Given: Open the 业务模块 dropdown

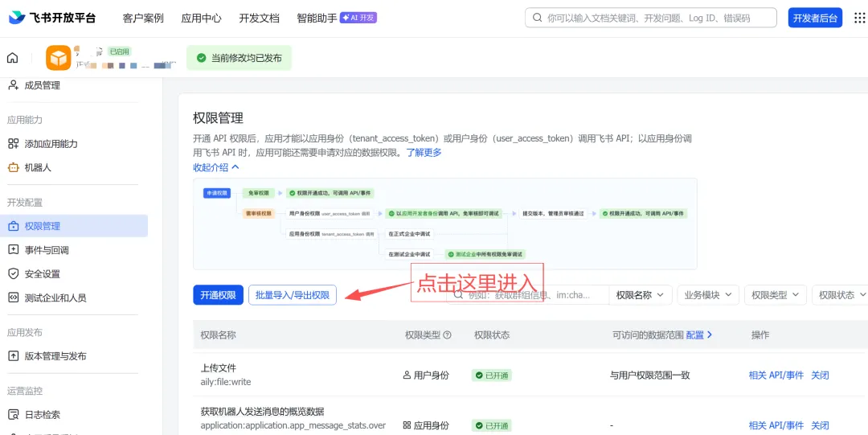Looking at the screenshot, I should point(709,295).
